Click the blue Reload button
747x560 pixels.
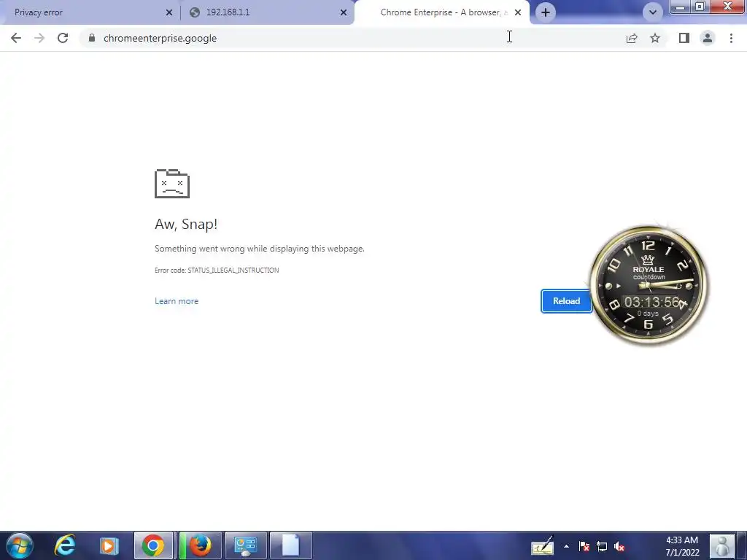tap(566, 301)
